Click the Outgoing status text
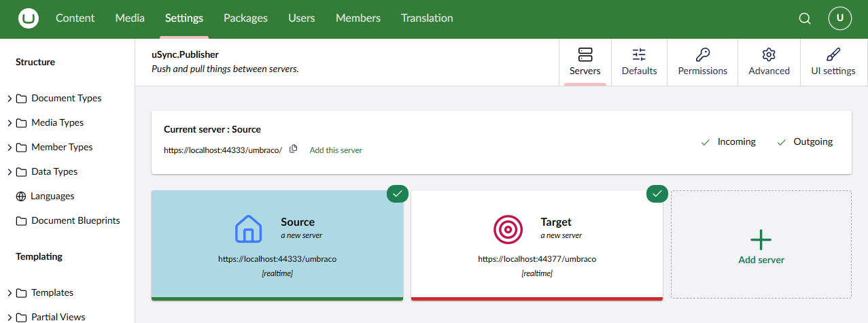Image resolution: width=868 pixels, height=323 pixels. click(x=813, y=141)
